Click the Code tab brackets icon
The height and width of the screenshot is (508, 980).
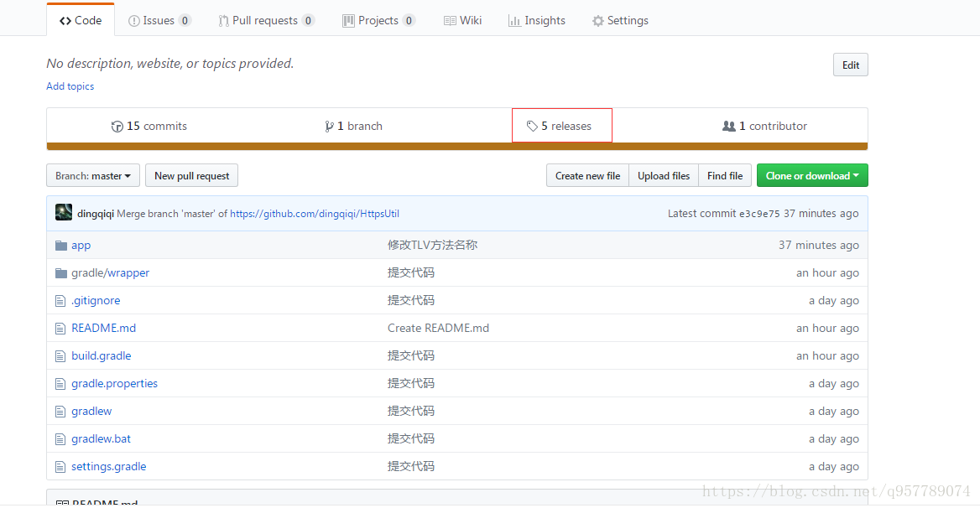click(x=65, y=21)
